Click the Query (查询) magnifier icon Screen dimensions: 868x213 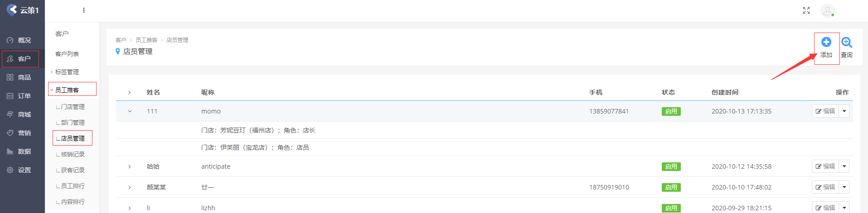[x=846, y=43]
